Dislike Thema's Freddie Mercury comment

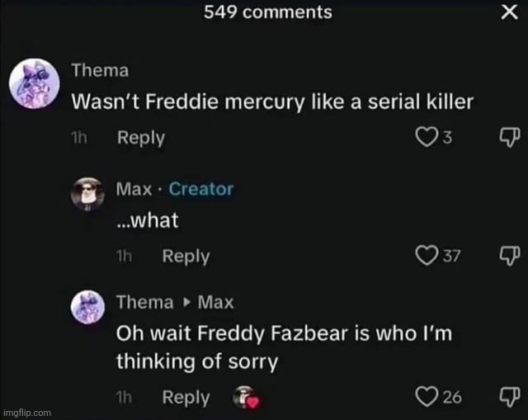point(509,138)
